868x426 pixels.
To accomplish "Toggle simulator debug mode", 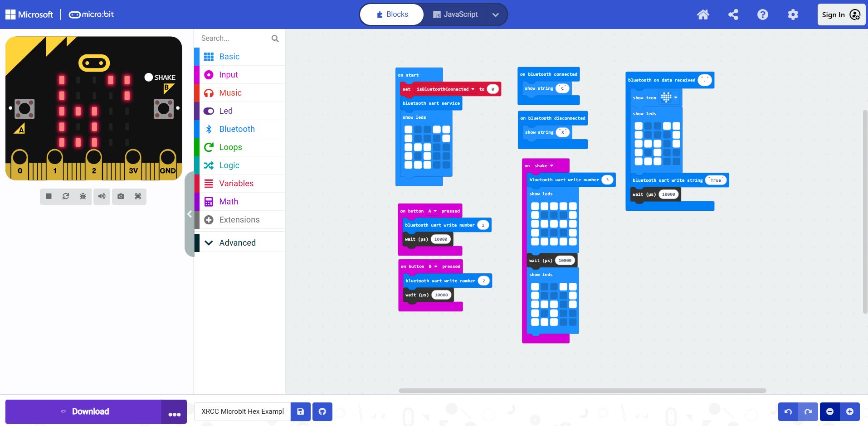I will (83, 196).
